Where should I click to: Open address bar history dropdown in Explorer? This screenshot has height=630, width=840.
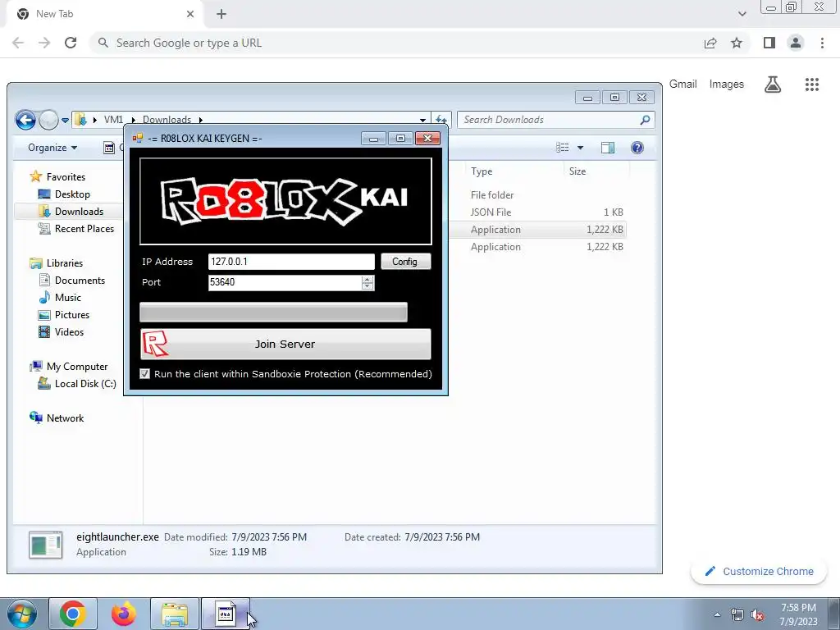pos(422,120)
